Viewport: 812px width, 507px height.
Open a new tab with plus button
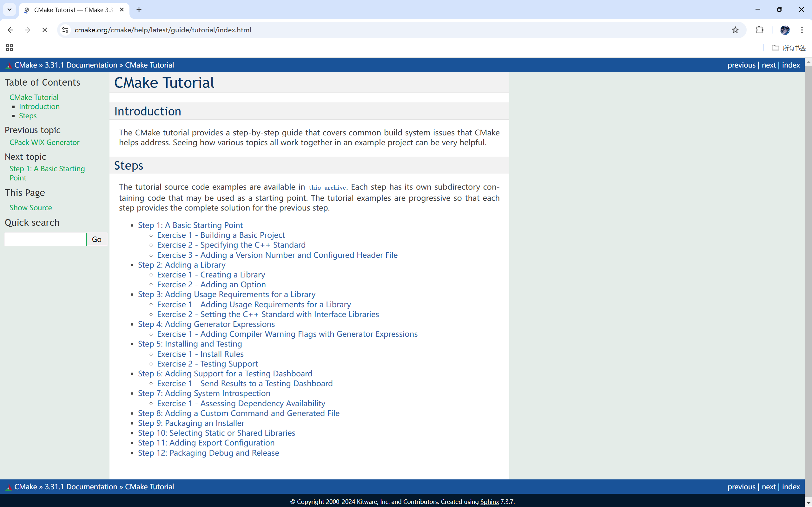pyautogui.click(x=139, y=10)
